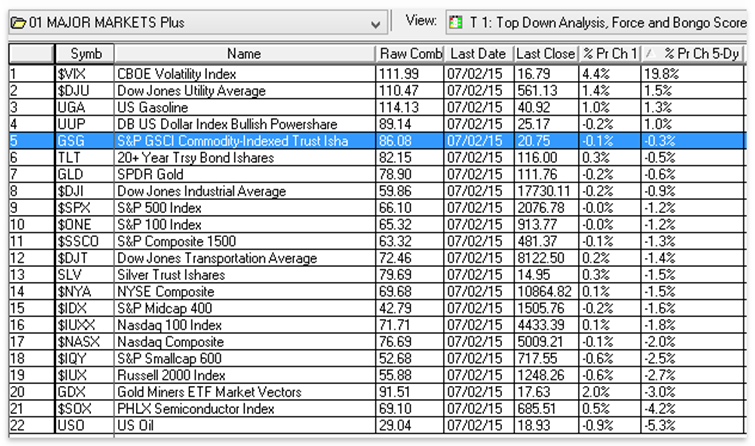The height and width of the screenshot is (446, 755).
Task: Click the SPDR Gold name cell
Action: 245,174
